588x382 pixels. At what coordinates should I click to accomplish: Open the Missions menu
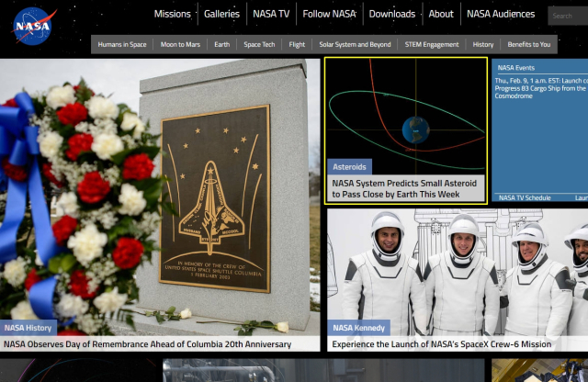pyautogui.click(x=172, y=14)
